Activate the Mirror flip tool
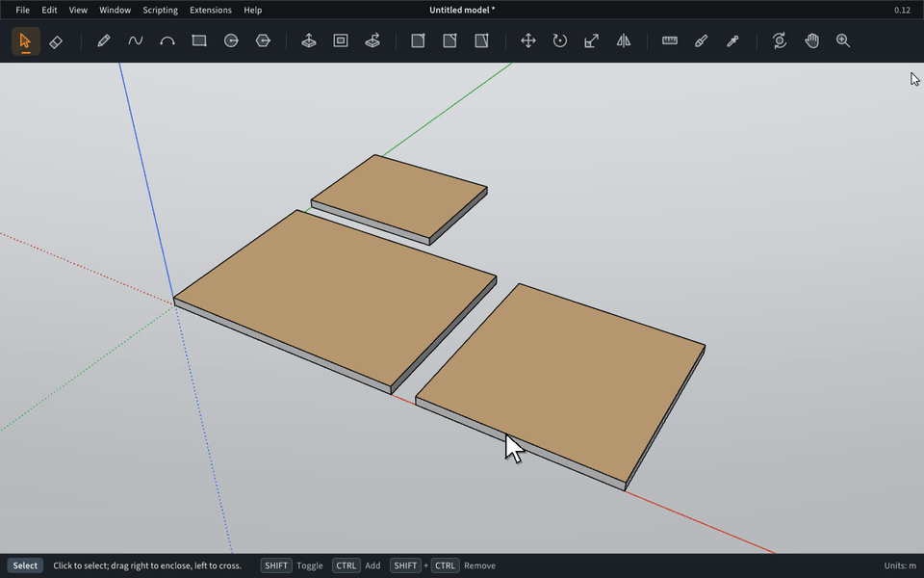Viewport: 924px width, 578px height. pos(624,40)
